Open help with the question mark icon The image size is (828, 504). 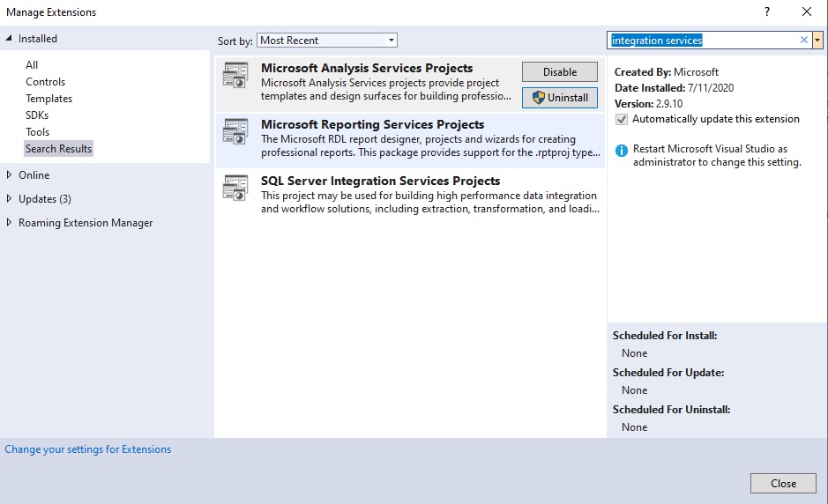(x=767, y=11)
